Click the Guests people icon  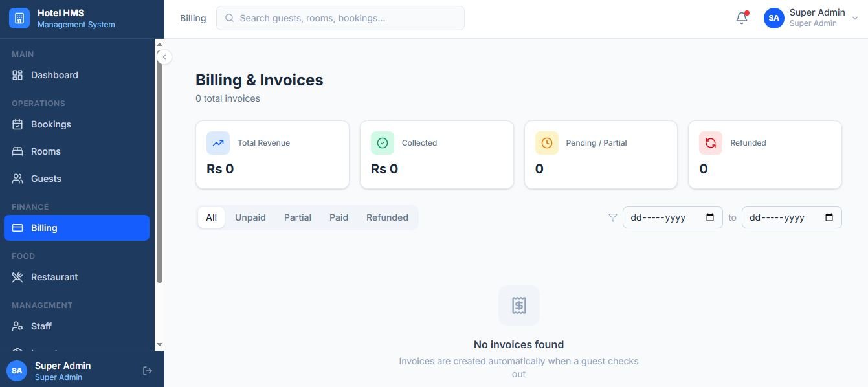coord(17,179)
